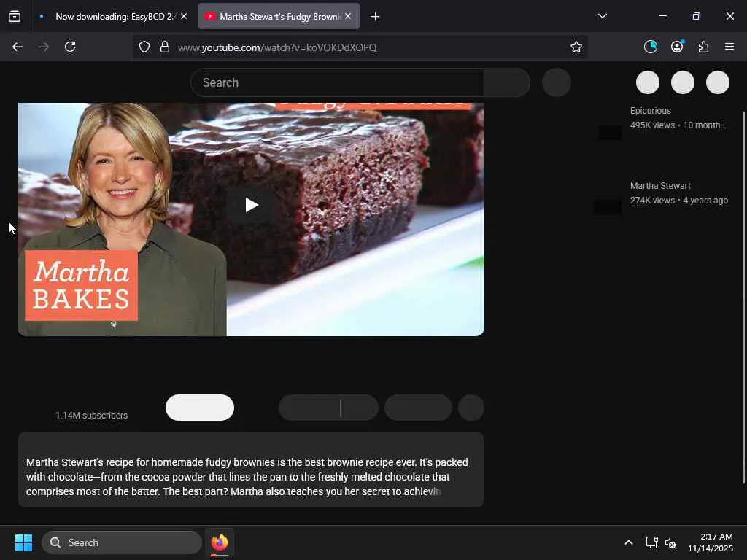The width and height of the screenshot is (747, 560).
Task: Open the Firefox account icon
Action: [677, 47]
